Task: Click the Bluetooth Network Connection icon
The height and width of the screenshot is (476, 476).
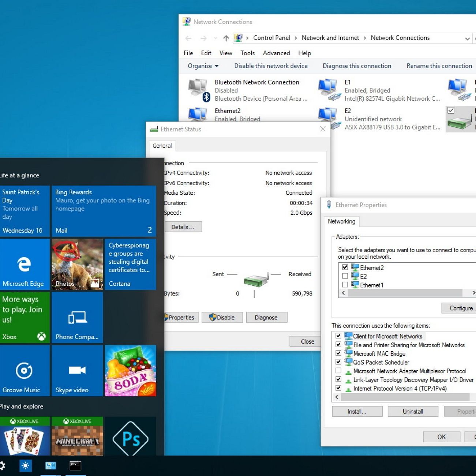Action: tap(199, 90)
